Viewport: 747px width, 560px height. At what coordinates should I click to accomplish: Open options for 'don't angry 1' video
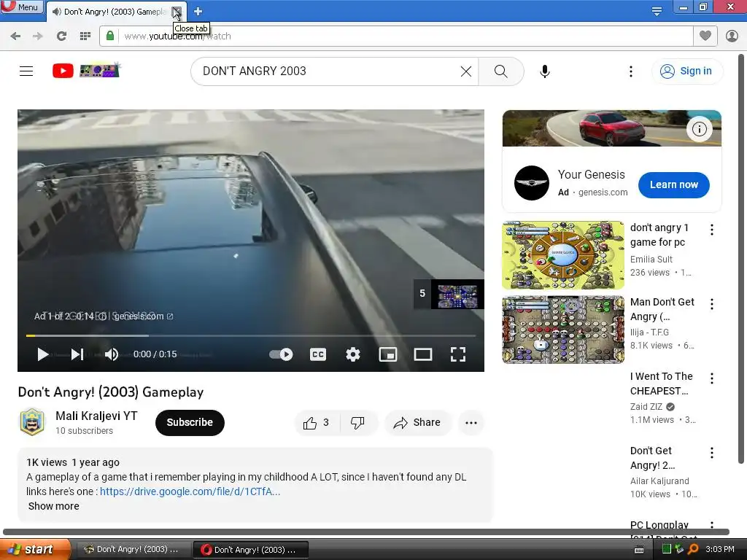tap(712, 230)
